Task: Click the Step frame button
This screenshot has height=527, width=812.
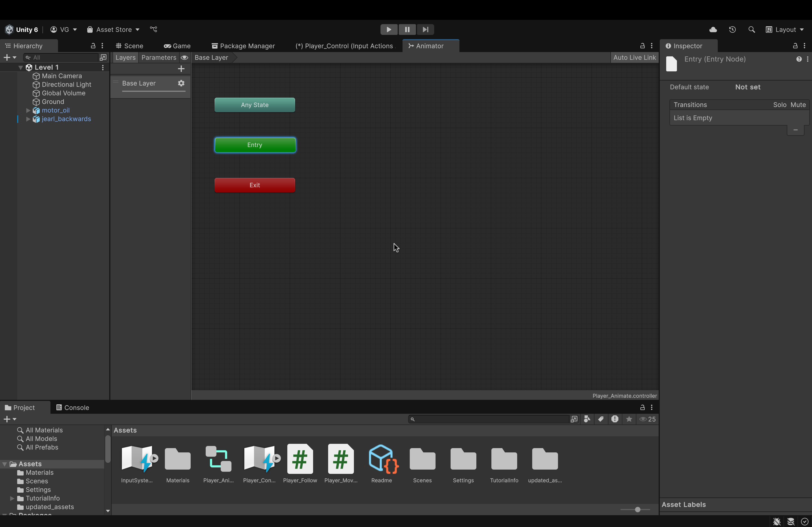Action: pos(425,30)
